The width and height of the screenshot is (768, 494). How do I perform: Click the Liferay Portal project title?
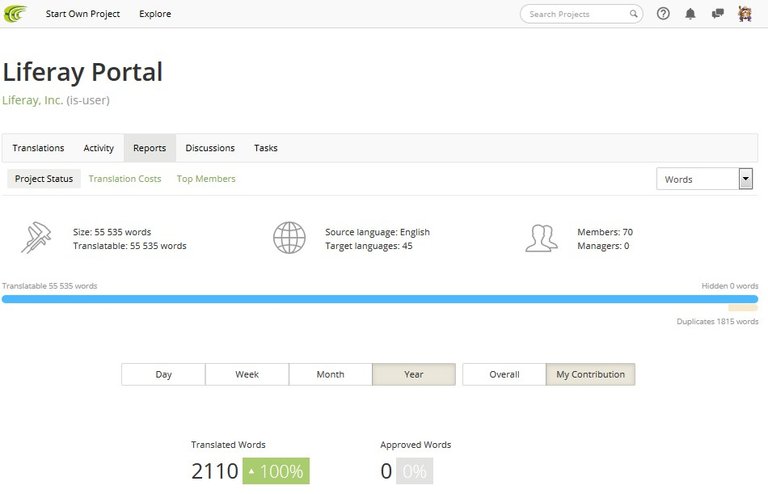pyautogui.click(x=83, y=72)
